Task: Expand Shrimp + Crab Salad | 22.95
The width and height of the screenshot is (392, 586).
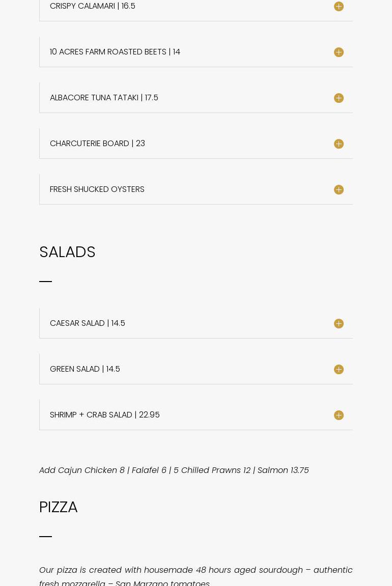Action: pyautogui.click(x=105, y=415)
